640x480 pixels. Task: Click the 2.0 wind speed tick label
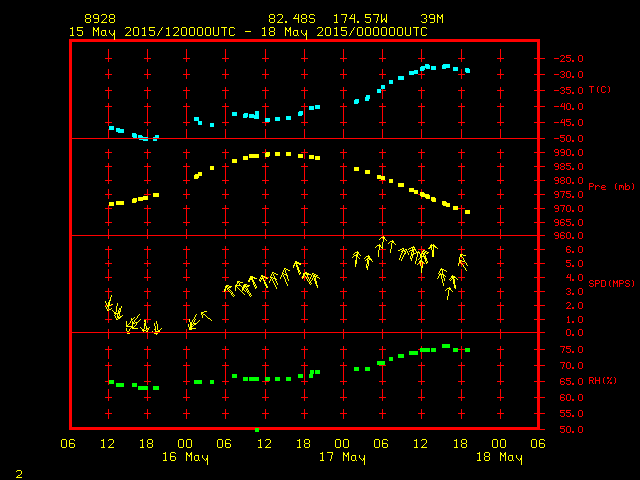pos(574,306)
